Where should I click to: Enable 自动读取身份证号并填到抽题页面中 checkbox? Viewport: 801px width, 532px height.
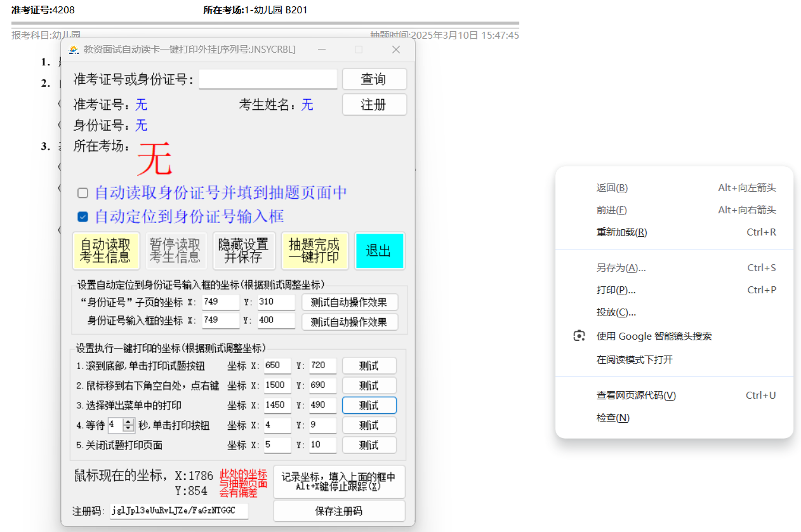tap(83, 193)
